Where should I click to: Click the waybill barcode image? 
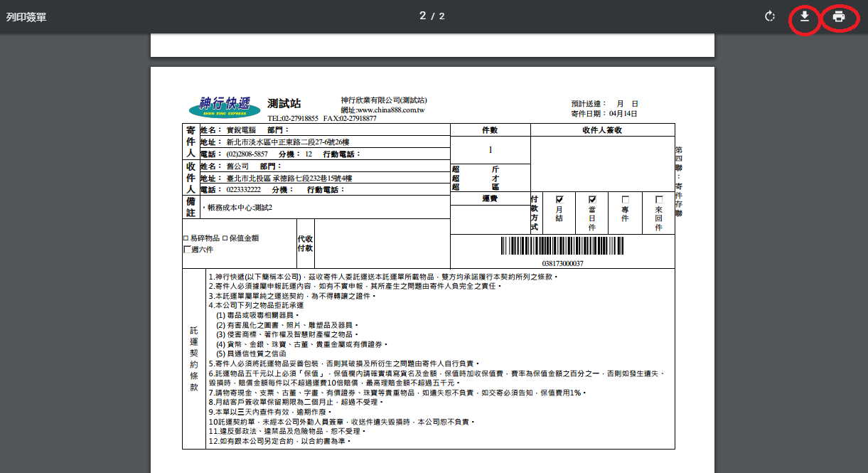pyautogui.click(x=562, y=246)
